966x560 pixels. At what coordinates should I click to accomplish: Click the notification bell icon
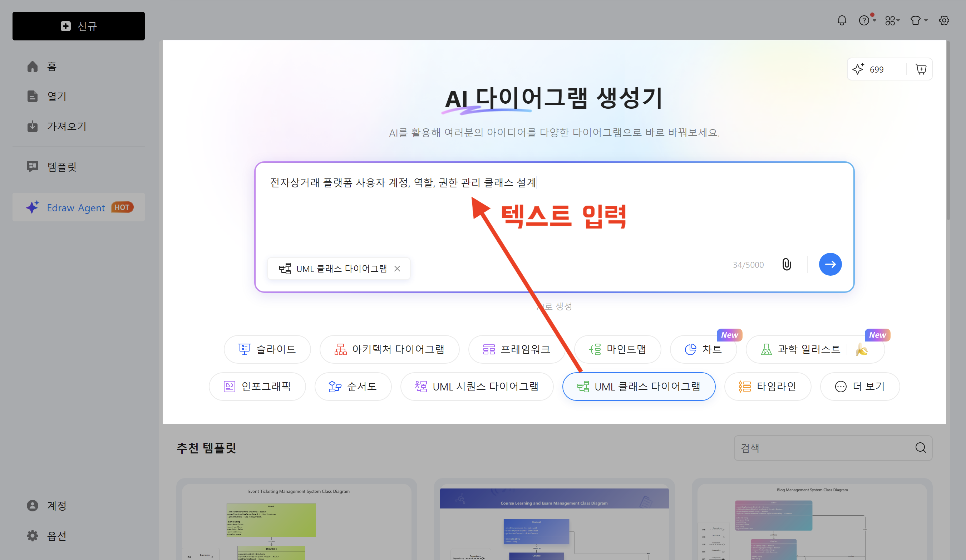pyautogui.click(x=842, y=20)
